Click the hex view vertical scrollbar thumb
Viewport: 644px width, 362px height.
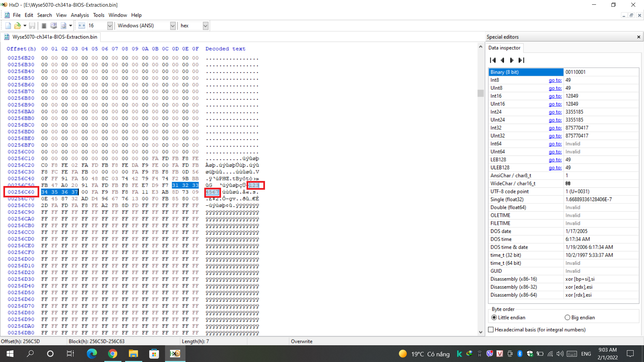481,93
